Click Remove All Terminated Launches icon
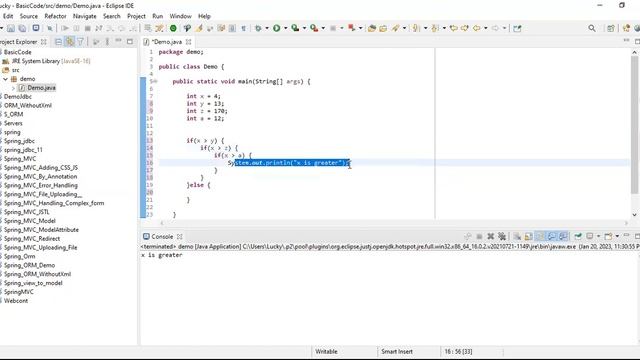This screenshot has width=640, height=360. [x=502, y=236]
